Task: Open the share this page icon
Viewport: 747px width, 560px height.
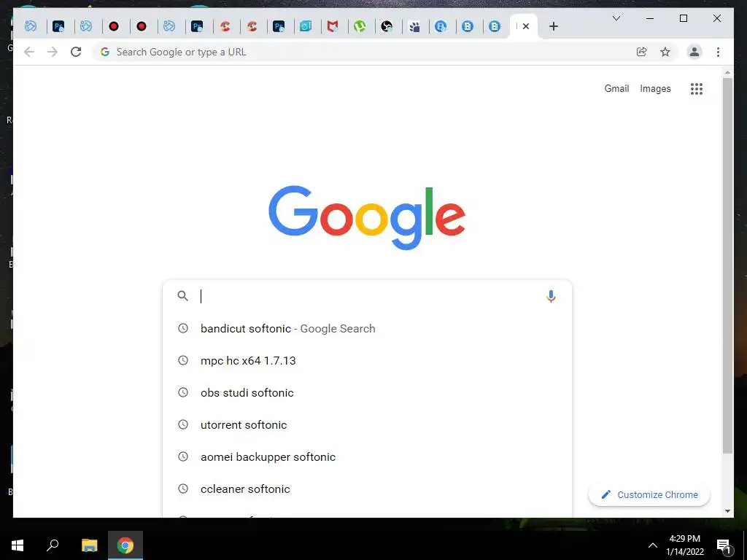Action: 642,52
